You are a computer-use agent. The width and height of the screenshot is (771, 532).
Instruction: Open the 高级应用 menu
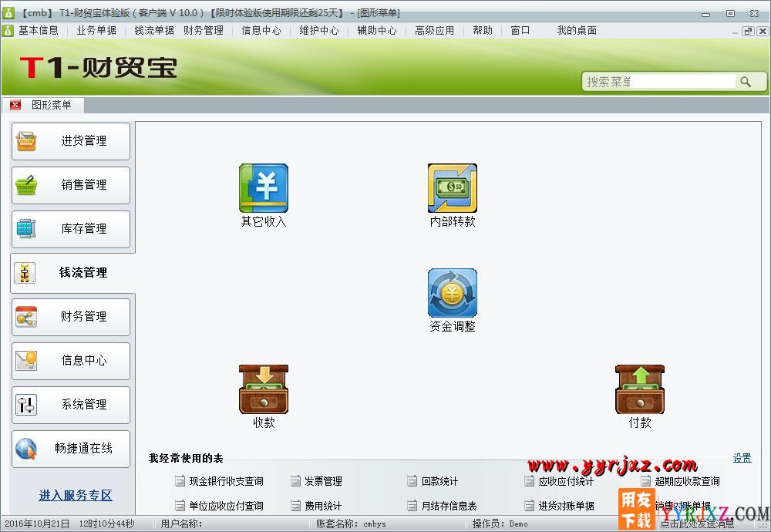434,31
